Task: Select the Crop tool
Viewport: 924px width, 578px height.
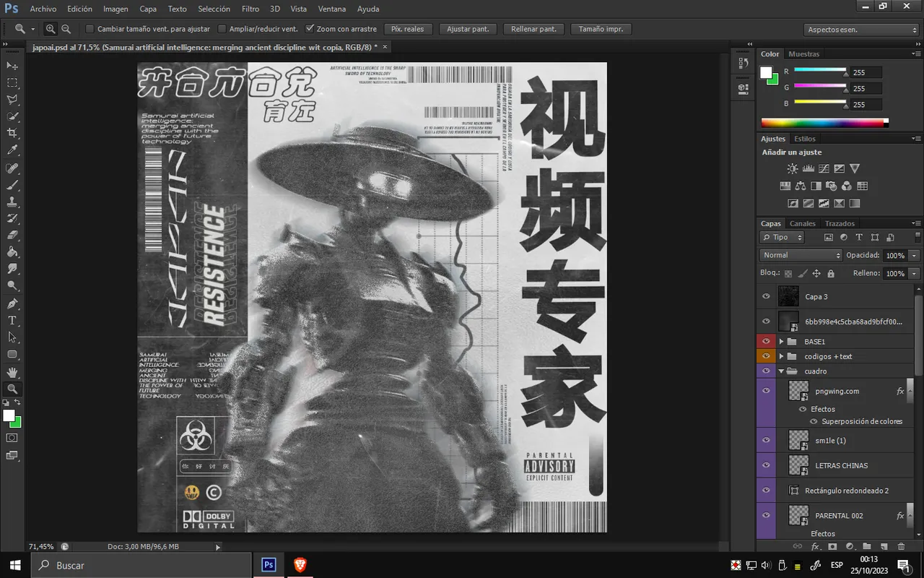Action: coord(12,133)
